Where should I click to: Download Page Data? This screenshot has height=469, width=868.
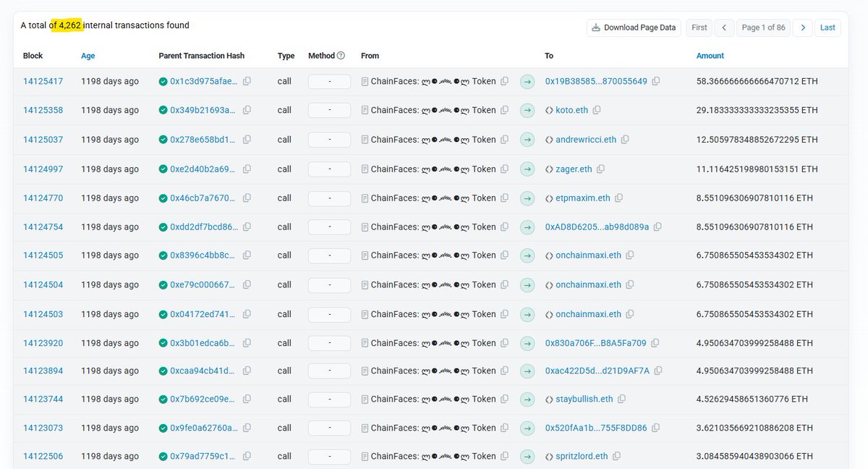[634, 28]
